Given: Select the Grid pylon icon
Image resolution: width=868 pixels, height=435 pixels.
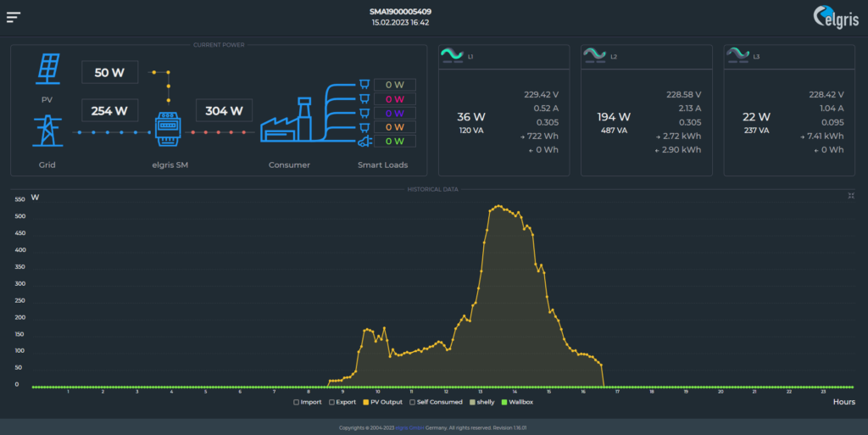Looking at the screenshot, I should [x=47, y=132].
